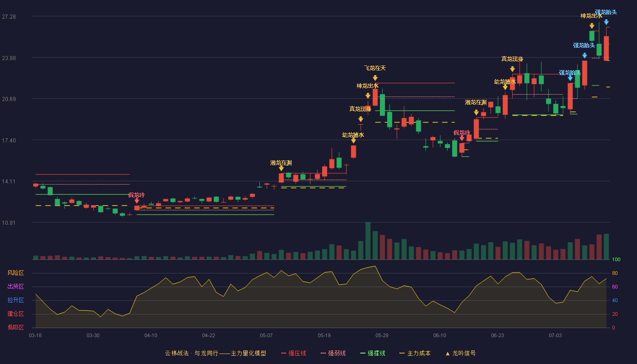Click the 10.81 price axis label
Image resolution: width=637 pixels, height=364 pixels.
point(9,222)
